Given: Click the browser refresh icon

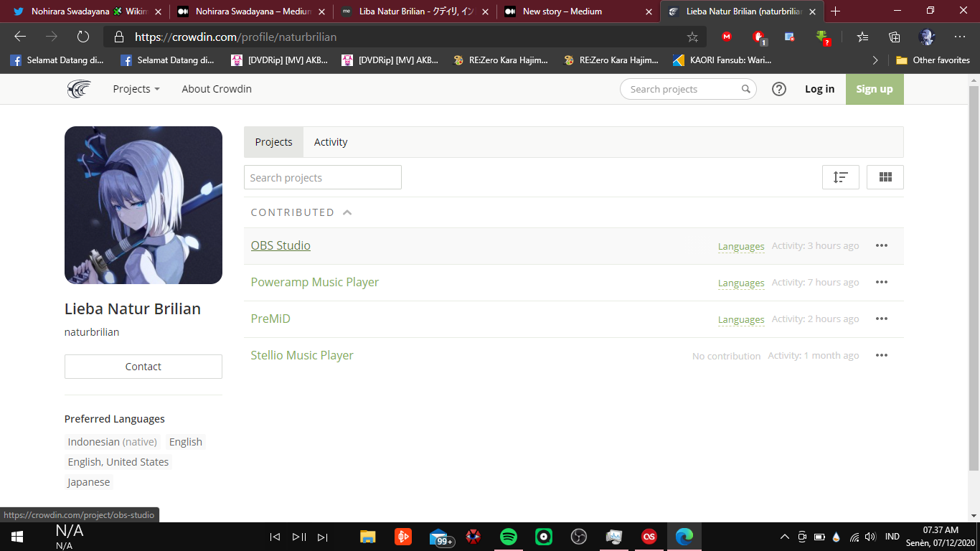Looking at the screenshot, I should point(83,37).
